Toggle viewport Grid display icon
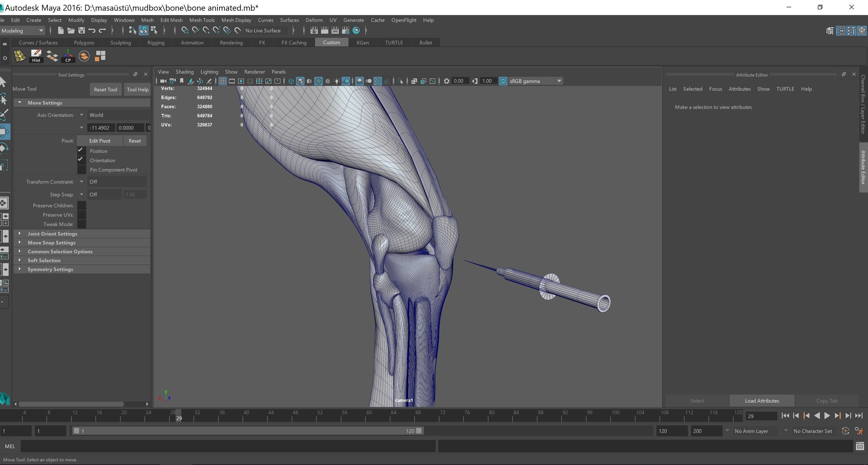The image size is (868, 465). click(x=223, y=81)
